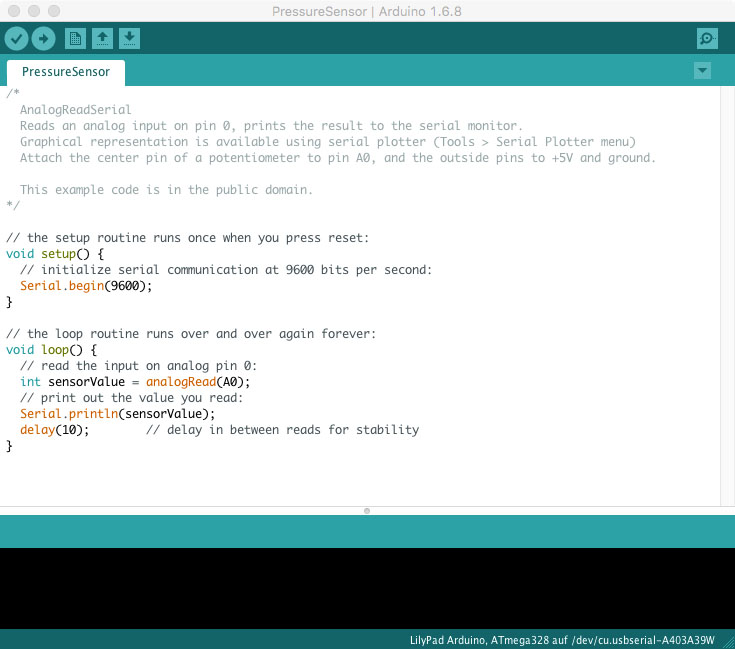Click the 'delay in between reads for stability' comment

tap(283, 430)
